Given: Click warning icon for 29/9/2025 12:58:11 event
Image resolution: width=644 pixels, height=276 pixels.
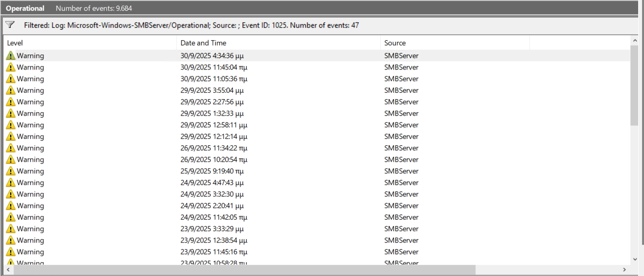Looking at the screenshot, I should click(x=11, y=125).
